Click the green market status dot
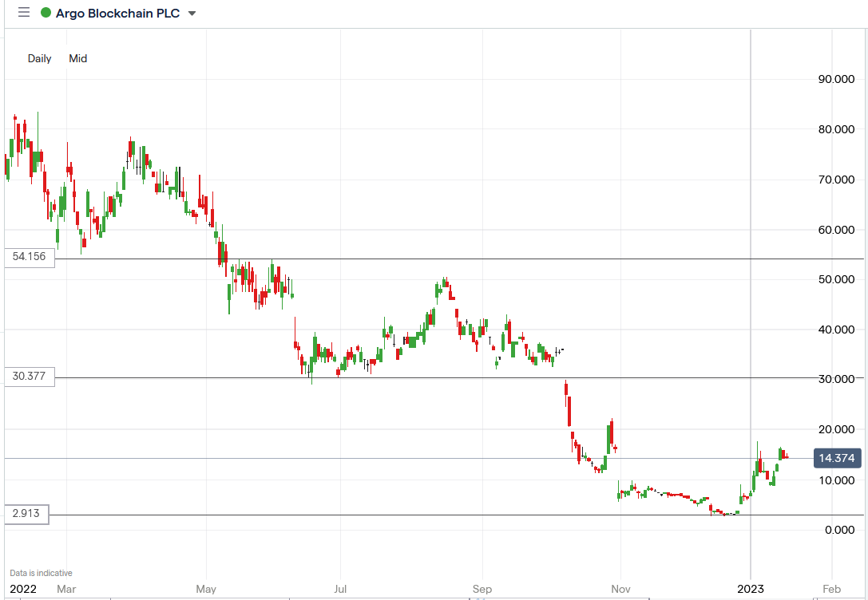 click(x=46, y=13)
